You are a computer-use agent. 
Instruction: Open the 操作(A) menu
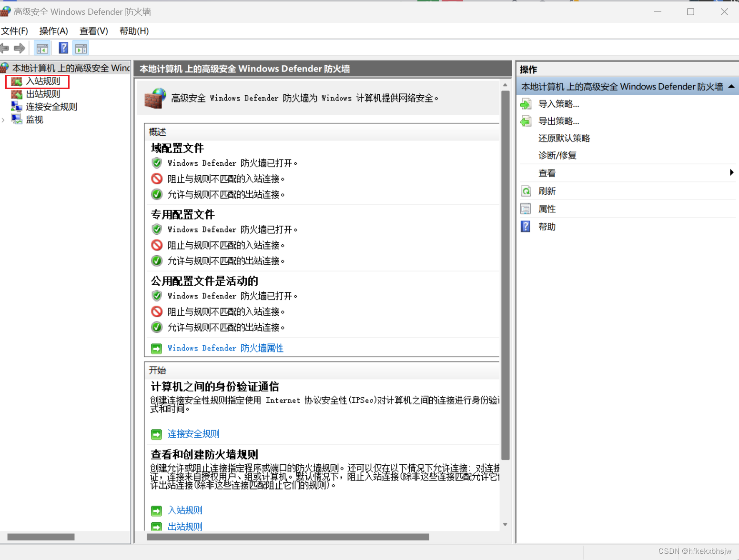[x=53, y=31]
